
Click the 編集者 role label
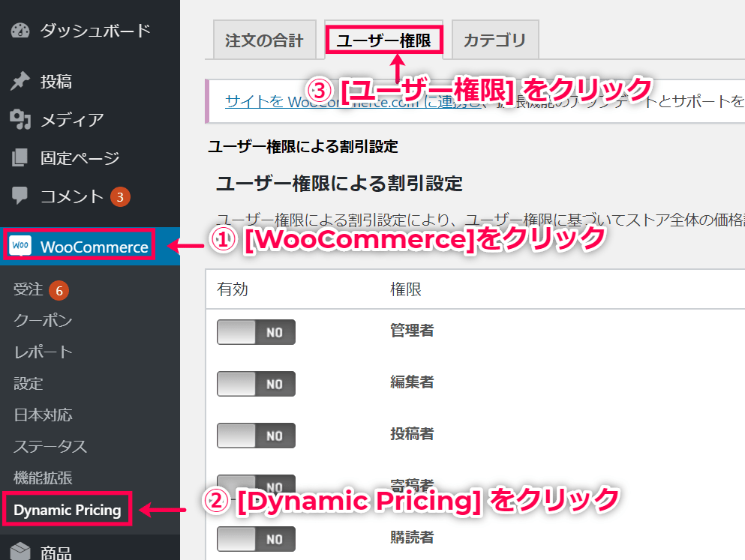[x=412, y=382]
